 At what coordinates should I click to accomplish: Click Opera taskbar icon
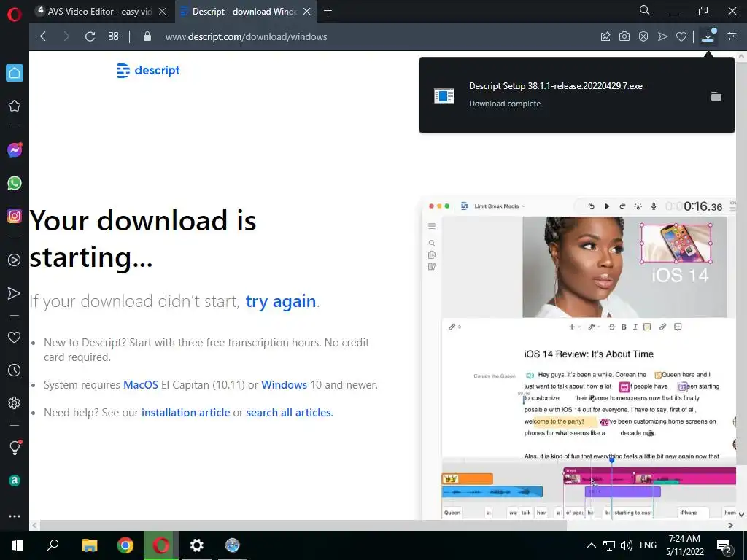[161, 545]
